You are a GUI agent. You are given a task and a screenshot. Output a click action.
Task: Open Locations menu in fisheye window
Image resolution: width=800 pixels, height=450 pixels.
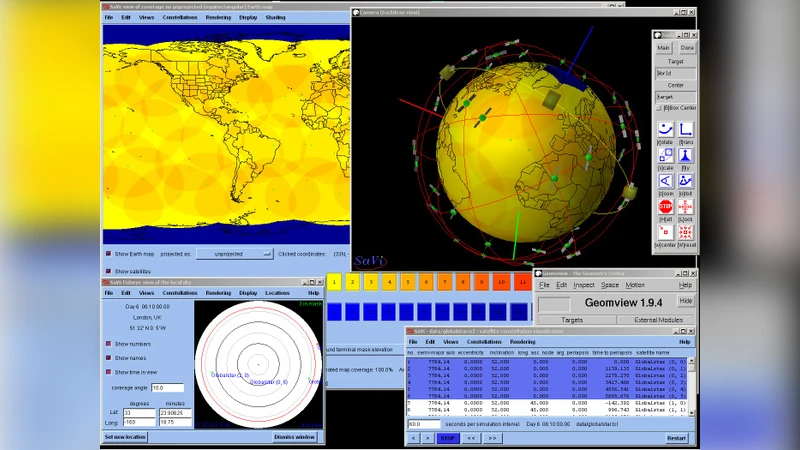(277, 293)
